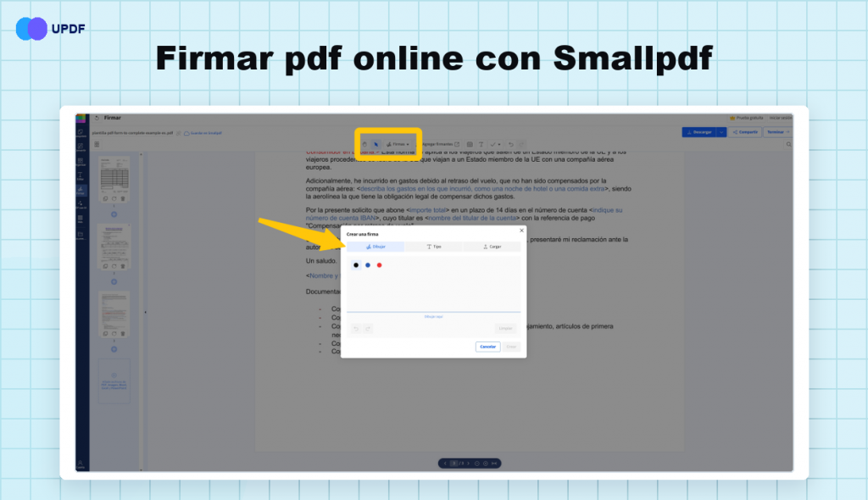Click the Smallpdf colorful logo
This screenshot has width=868, height=500.
[x=81, y=118]
